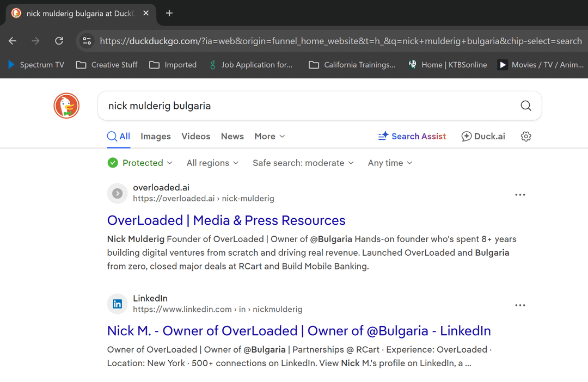Expand Safe search: moderate dropdown

coord(303,163)
